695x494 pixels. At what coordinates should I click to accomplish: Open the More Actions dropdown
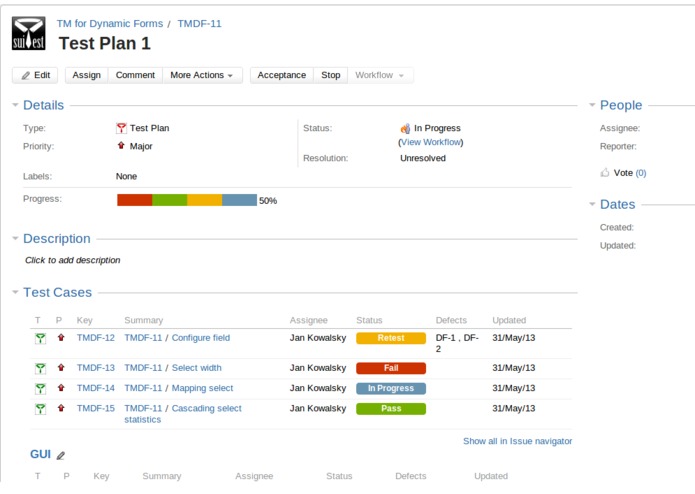[202, 75]
